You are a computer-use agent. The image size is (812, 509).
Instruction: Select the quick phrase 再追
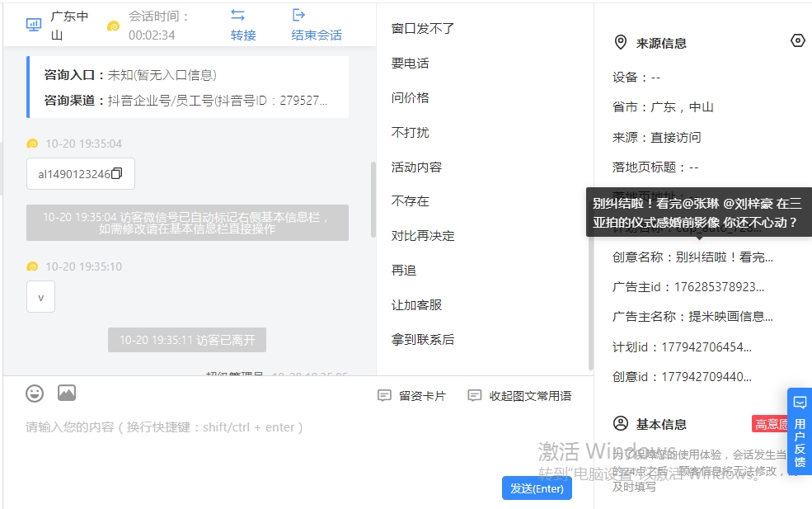pyautogui.click(x=404, y=270)
